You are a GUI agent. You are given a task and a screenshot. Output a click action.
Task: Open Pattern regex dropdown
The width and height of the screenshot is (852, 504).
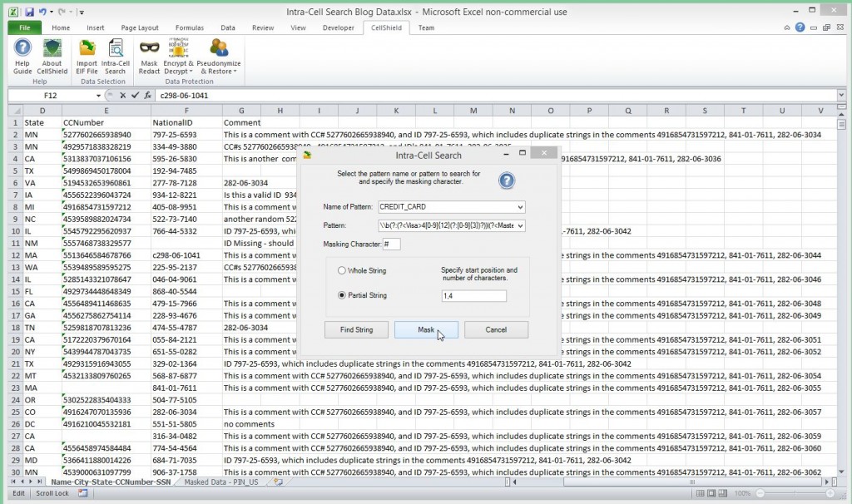[520, 225]
